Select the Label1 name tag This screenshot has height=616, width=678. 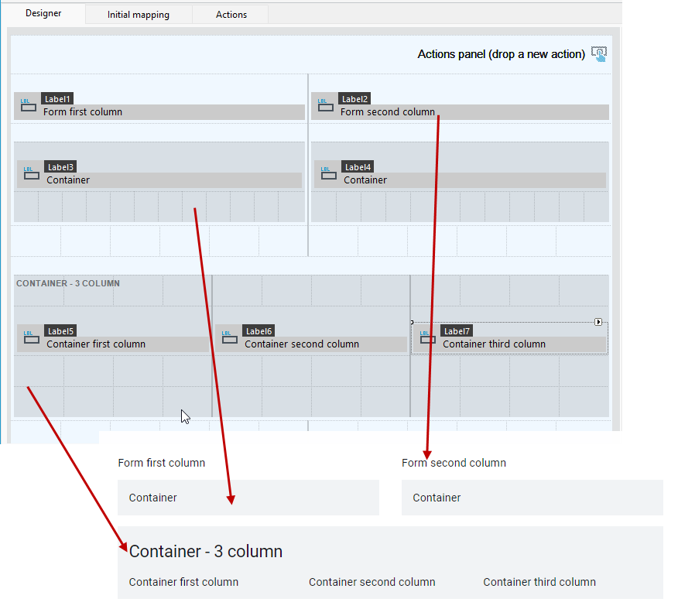[57, 99]
